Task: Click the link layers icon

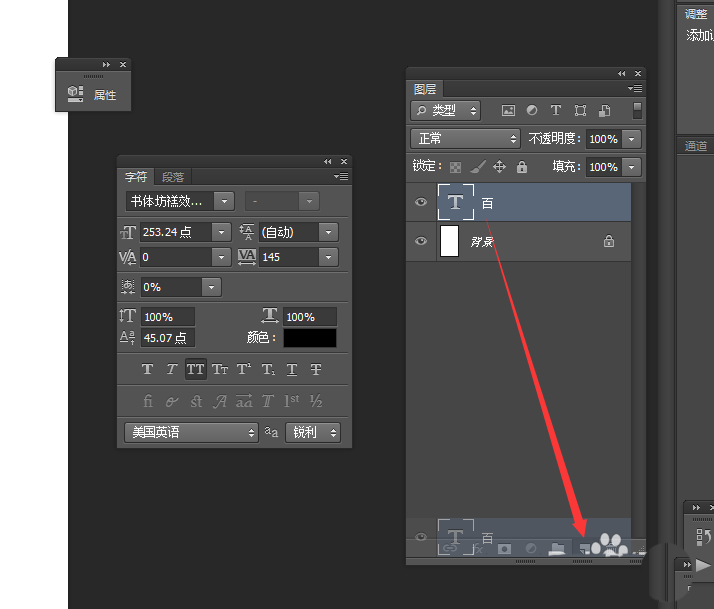Action: pyautogui.click(x=450, y=548)
